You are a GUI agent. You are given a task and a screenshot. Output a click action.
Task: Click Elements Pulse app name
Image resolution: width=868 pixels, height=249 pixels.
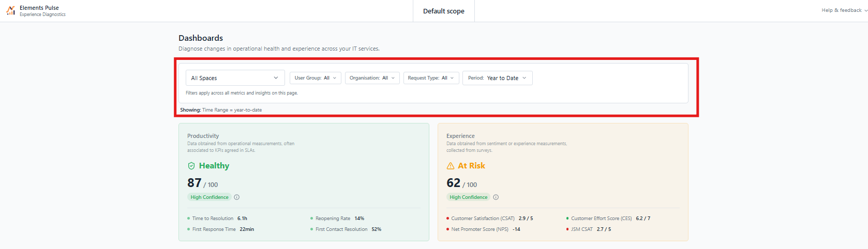[x=39, y=8]
